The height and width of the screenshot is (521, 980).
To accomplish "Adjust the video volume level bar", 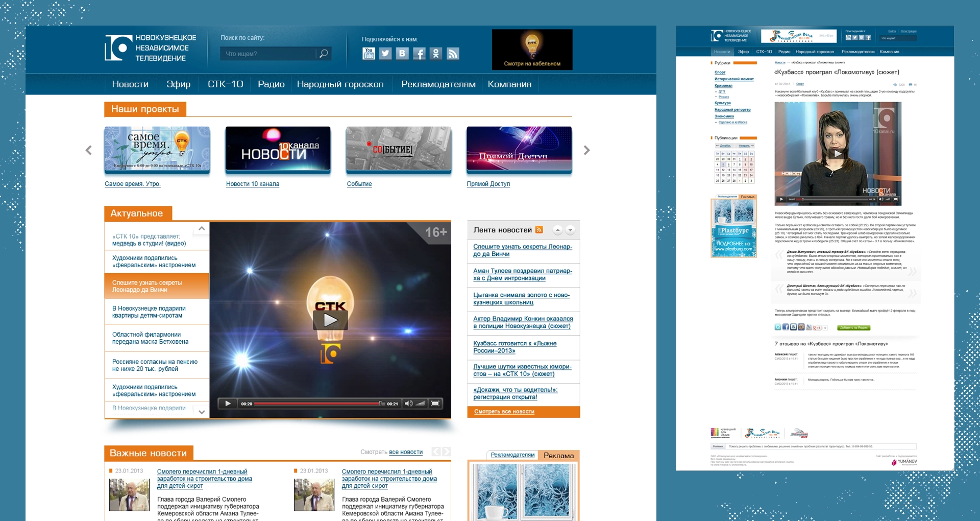I will click(x=420, y=404).
